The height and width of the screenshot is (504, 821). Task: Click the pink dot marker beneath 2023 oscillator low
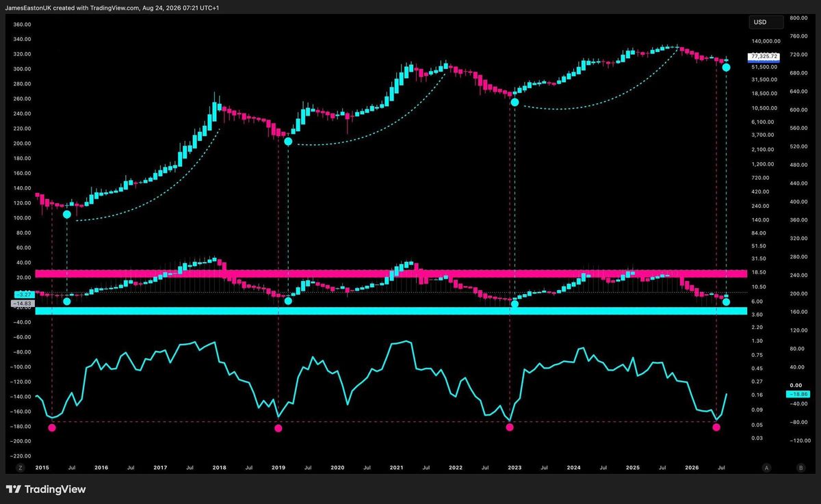click(509, 427)
